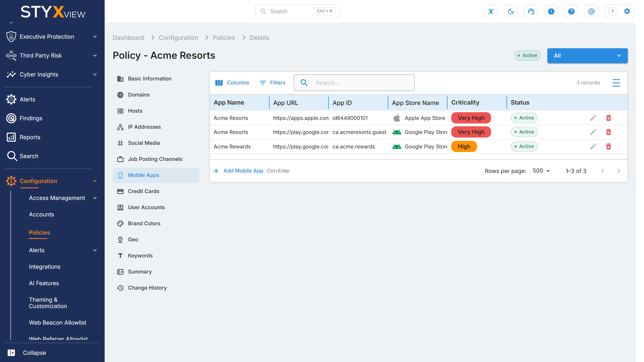Focus the table Search... input
The image size is (644, 362).
354,83
